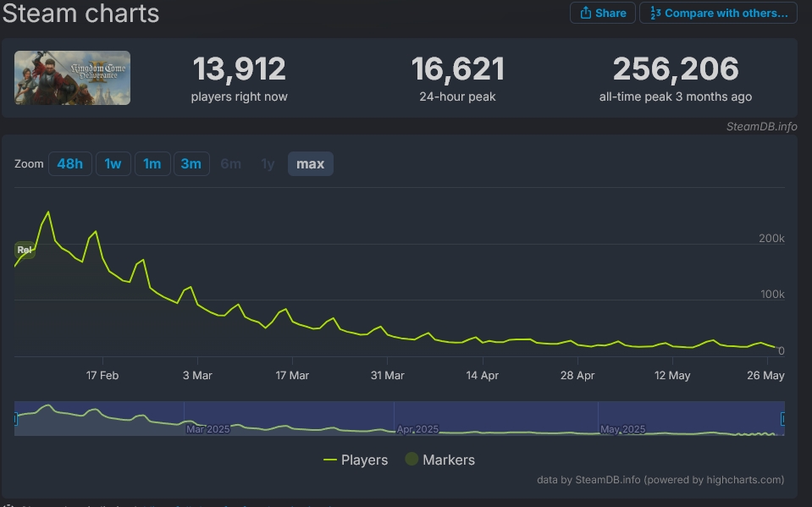Click the 17 Mar axis label
The height and width of the screenshot is (507, 812).
292,376
